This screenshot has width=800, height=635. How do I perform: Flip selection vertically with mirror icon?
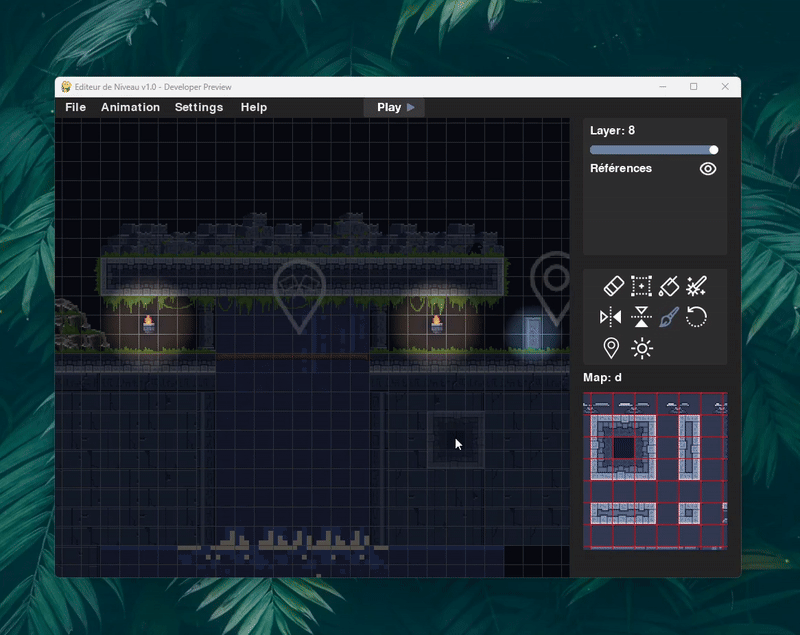641,317
